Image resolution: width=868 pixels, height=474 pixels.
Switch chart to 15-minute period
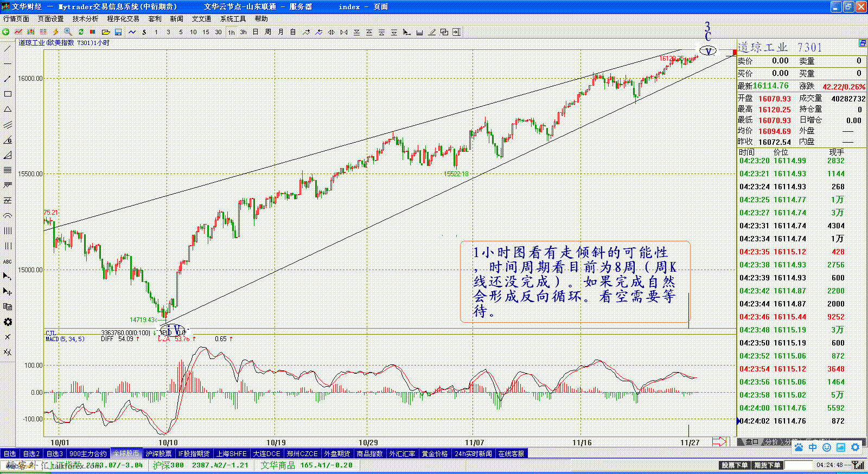coord(206,32)
